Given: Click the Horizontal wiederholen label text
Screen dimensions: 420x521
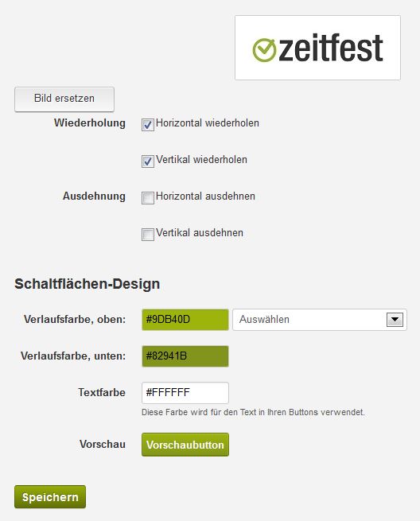Looking at the screenshot, I should click(x=208, y=123).
